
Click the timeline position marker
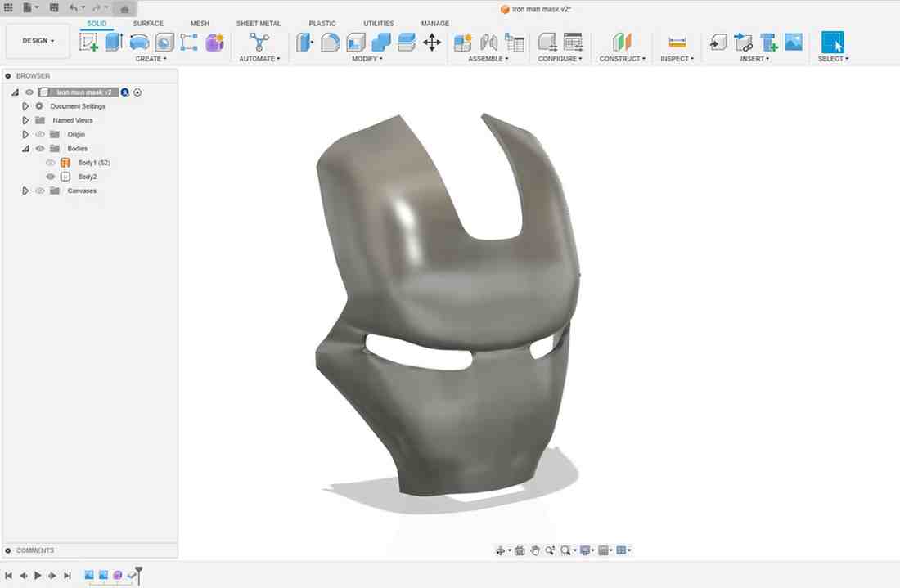[x=139, y=573]
